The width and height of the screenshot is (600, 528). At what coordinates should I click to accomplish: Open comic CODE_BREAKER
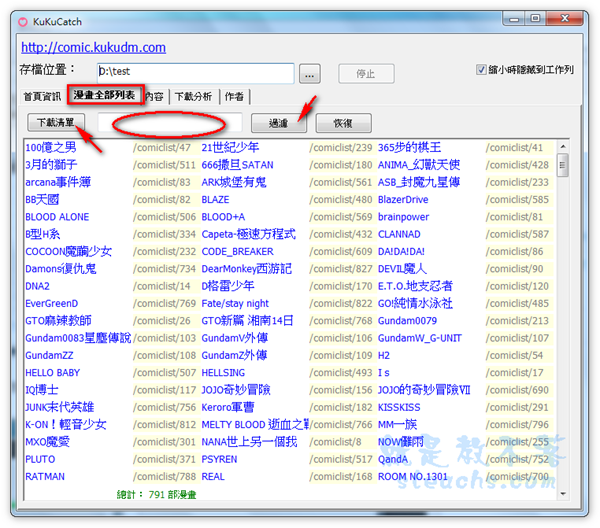pyautogui.click(x=237, y=252)
